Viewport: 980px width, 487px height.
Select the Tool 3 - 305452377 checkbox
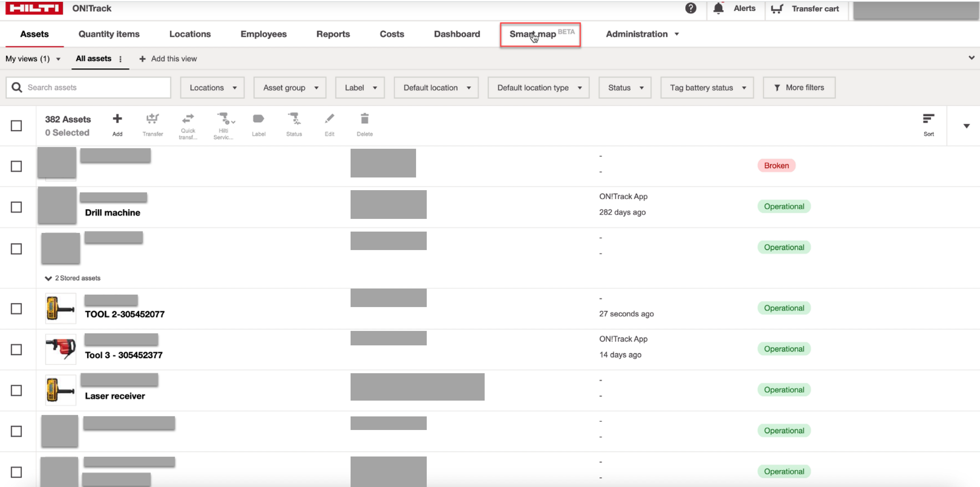(x=16, y=349)
